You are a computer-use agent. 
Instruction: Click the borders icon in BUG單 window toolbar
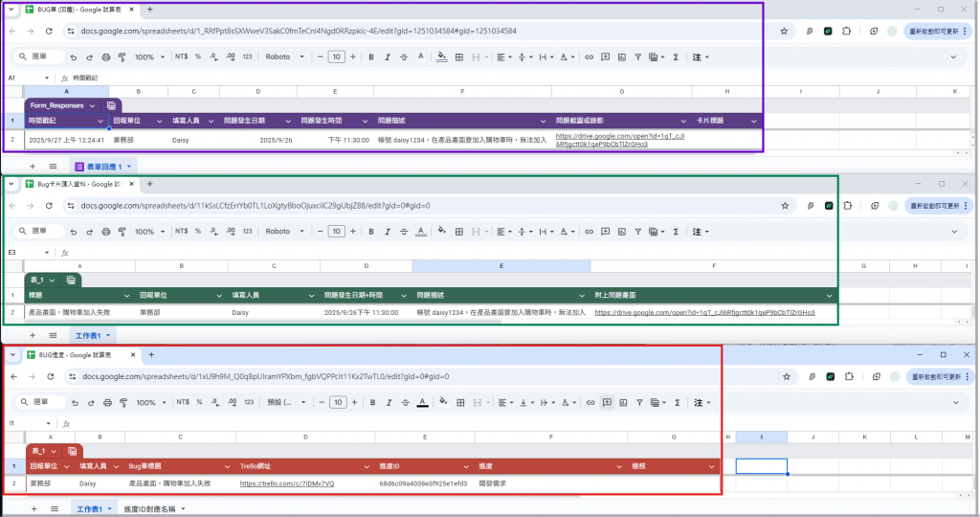[459, 56]
